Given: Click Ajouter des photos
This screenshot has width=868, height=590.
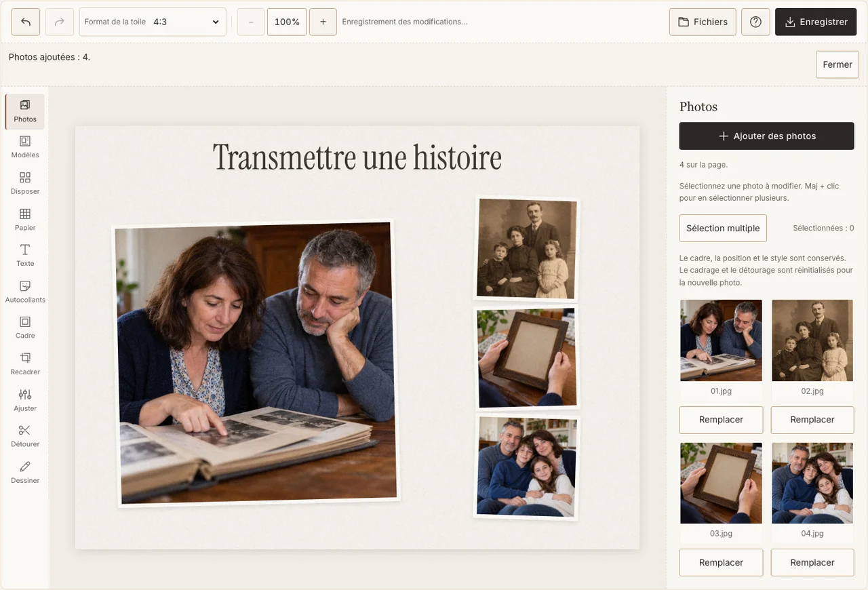Looking at the screenshot, I should 767,136.
